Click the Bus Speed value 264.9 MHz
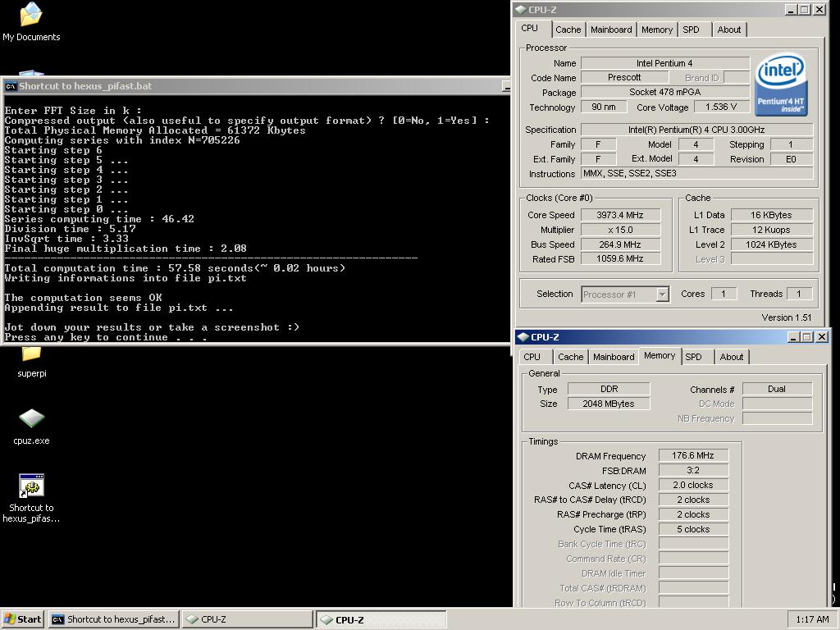 pyautogui.click(x=620, y=244)
